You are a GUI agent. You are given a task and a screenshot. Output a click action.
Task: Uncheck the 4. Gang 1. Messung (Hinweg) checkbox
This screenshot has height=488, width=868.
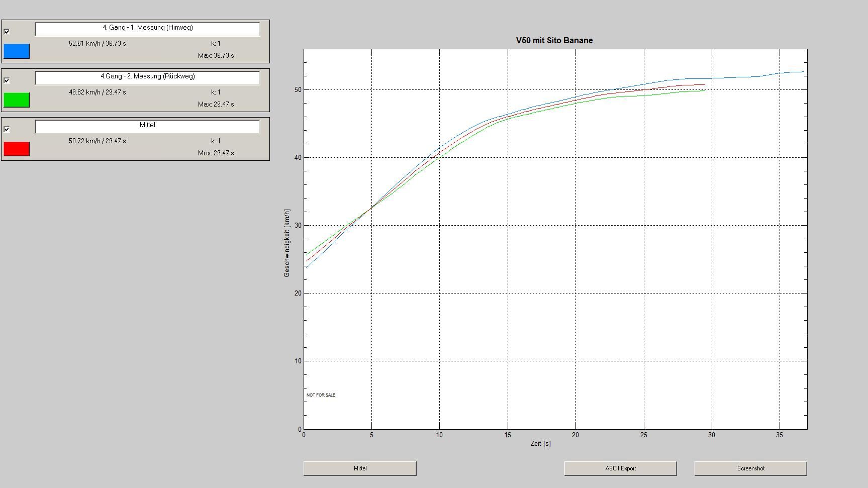tap(7, 32)
